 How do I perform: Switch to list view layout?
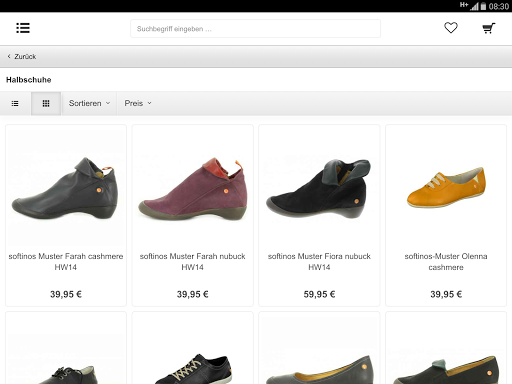click(x=15, y=103)
